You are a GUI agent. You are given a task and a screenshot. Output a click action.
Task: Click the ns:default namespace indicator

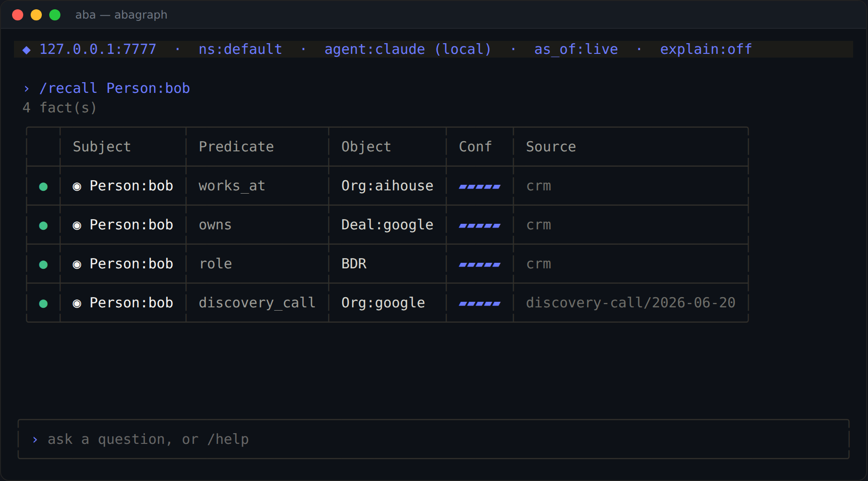click(240, 49)
